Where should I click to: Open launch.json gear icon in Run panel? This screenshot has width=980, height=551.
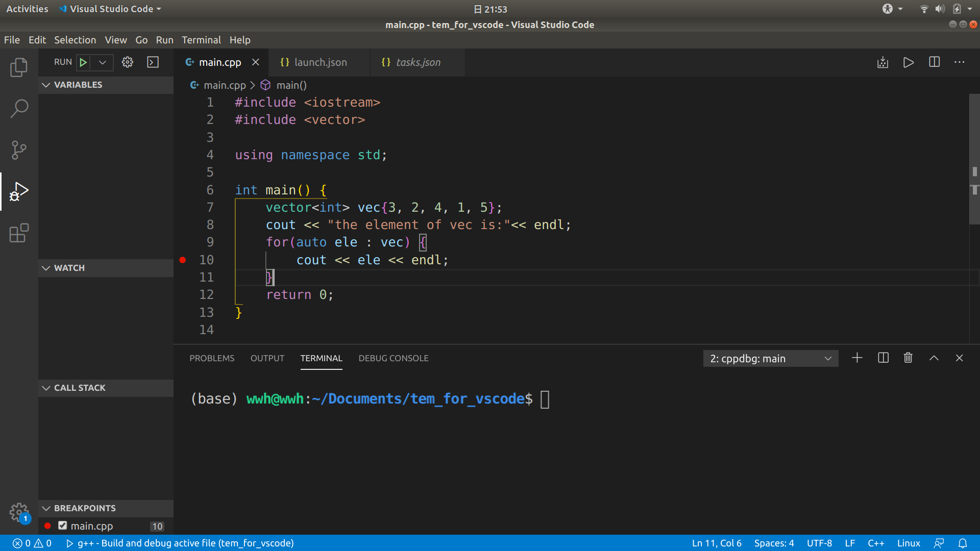(127, 62)
